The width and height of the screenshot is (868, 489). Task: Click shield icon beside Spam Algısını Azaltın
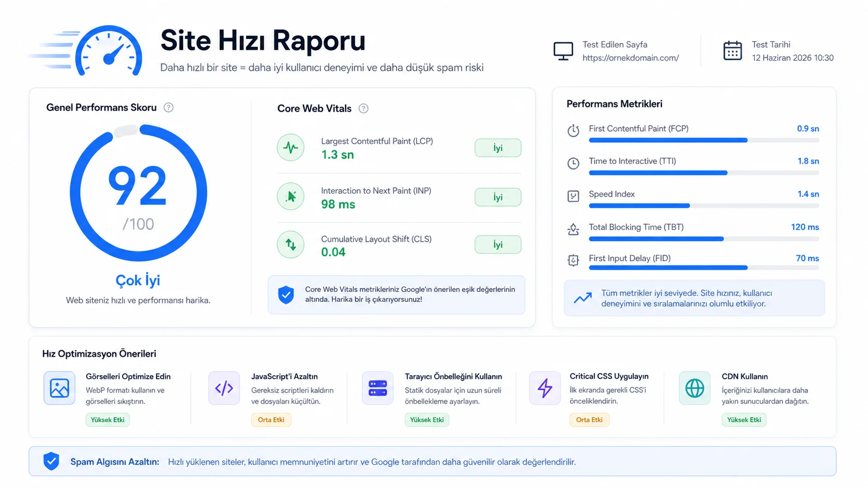[51, 461]
